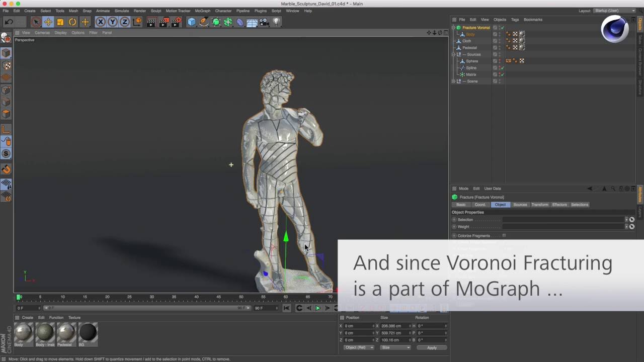Click the Selection field in Object Properties
644x362 pixels.
click(563, 220)
